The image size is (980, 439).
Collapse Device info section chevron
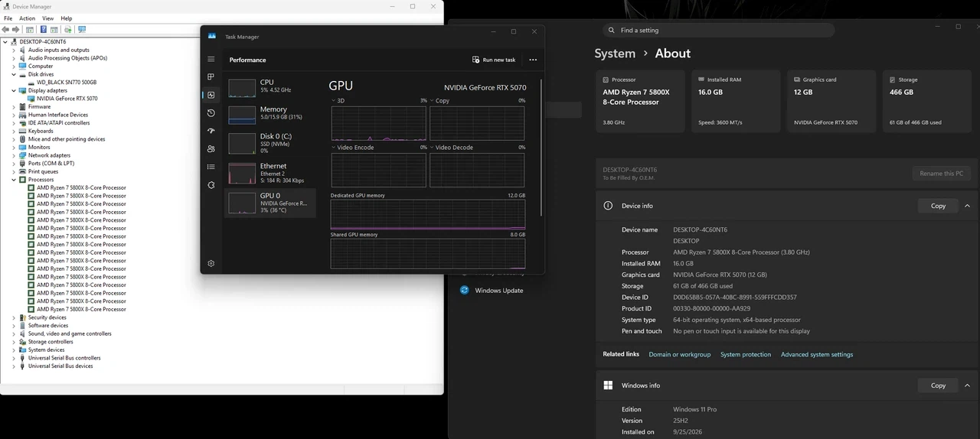coord(967,206)
